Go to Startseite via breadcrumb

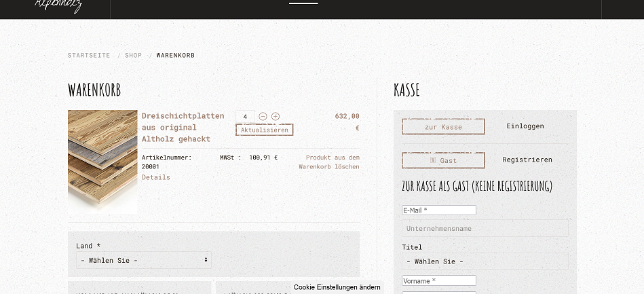click(89, 55)
